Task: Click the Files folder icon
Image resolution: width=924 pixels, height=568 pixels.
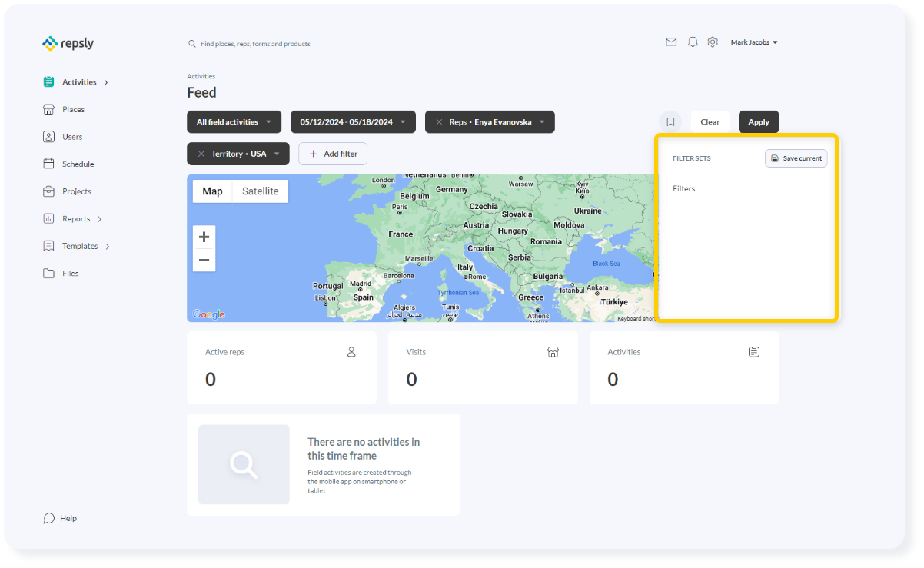Action: tap(48, 274)
